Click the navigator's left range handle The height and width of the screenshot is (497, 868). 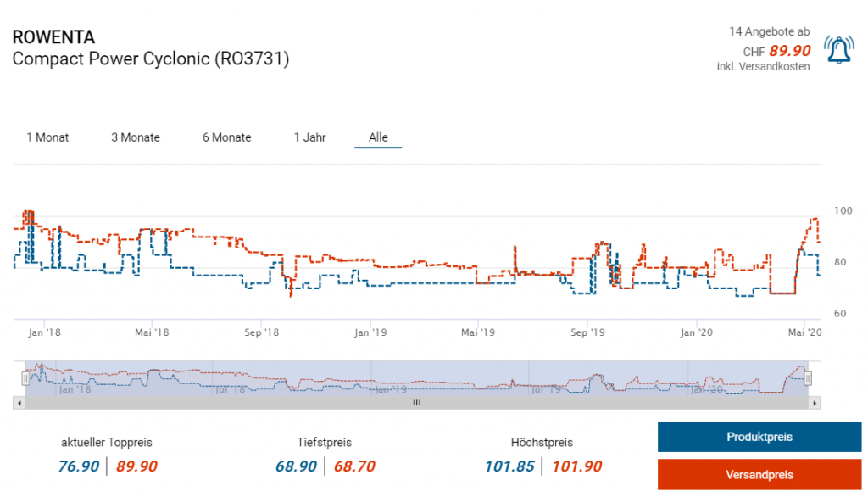(25, 378)
